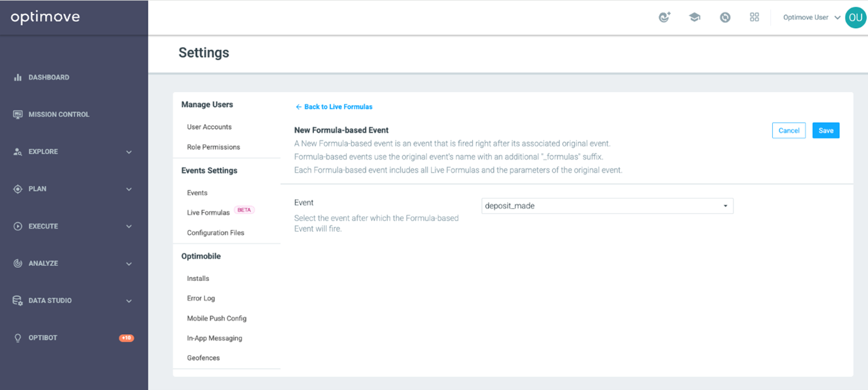Click the What's New sparkle icon

(664, 17)
